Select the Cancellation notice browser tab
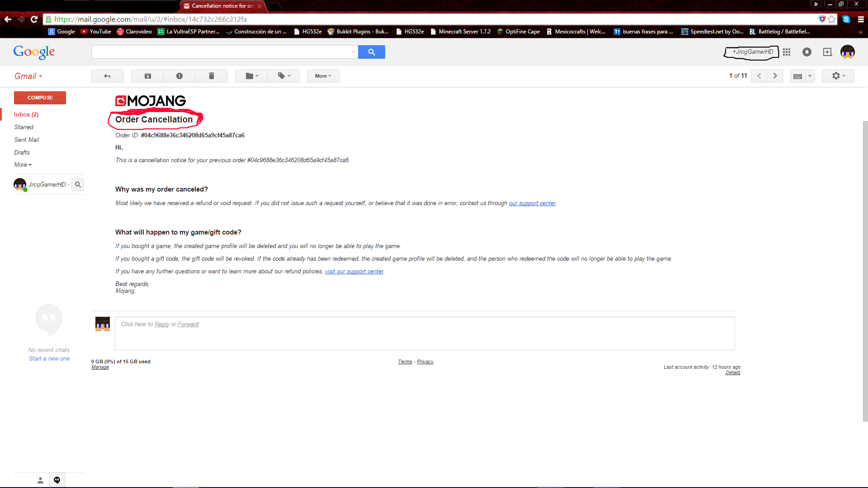The height and width of the screenshot is (488, 868). [x=222, y=6]
